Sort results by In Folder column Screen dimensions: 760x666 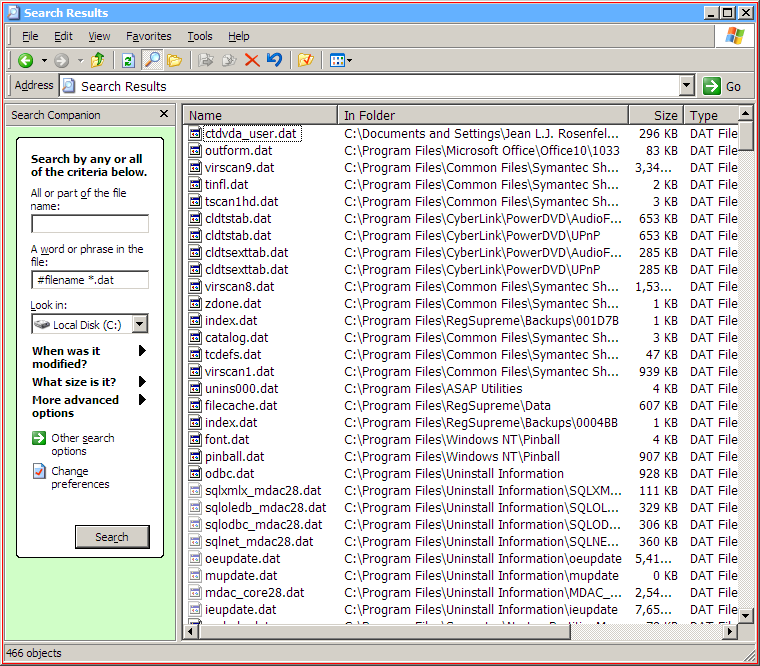pyautogui.click(x=483, y=115)
